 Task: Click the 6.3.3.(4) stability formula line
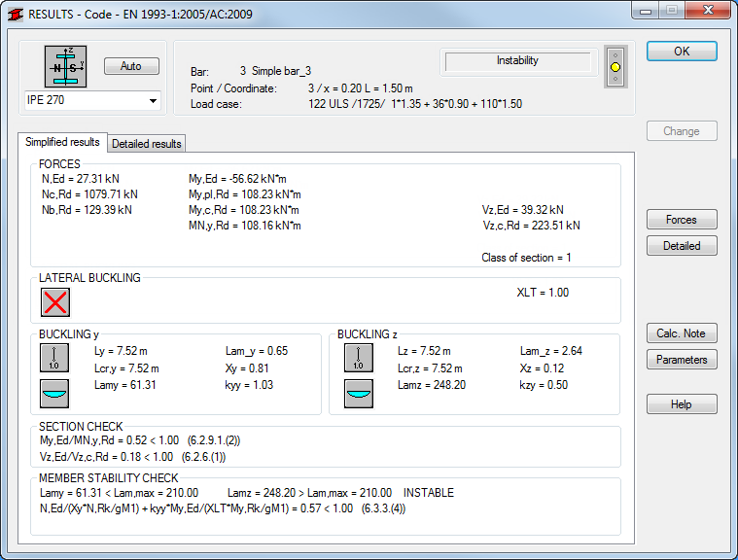pos(223,508)
